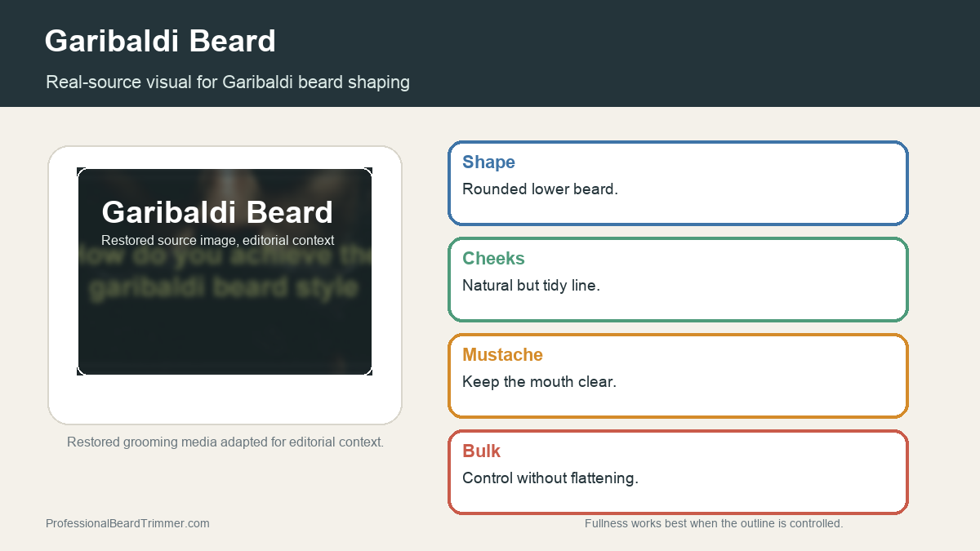980x551 pixels.
Task: Open the Garibaldi Beard source image thumbnail
Action: click(225, 272)
